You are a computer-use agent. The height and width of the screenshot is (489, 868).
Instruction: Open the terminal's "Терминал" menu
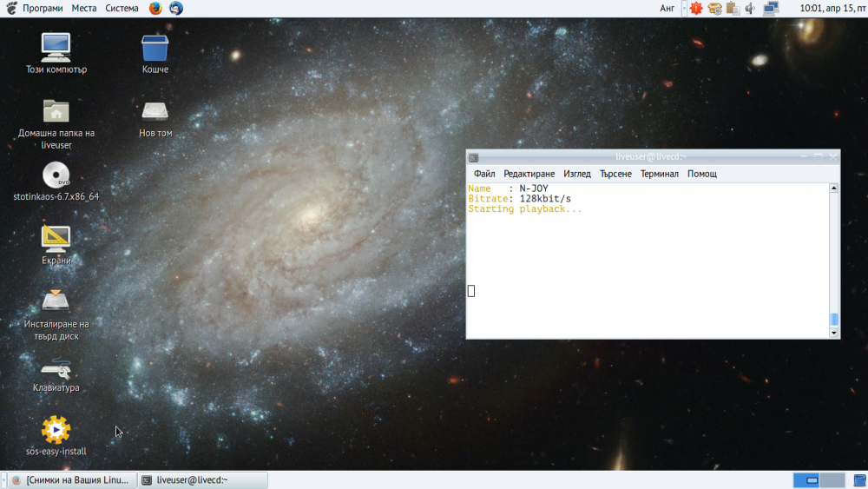point(660,174)
